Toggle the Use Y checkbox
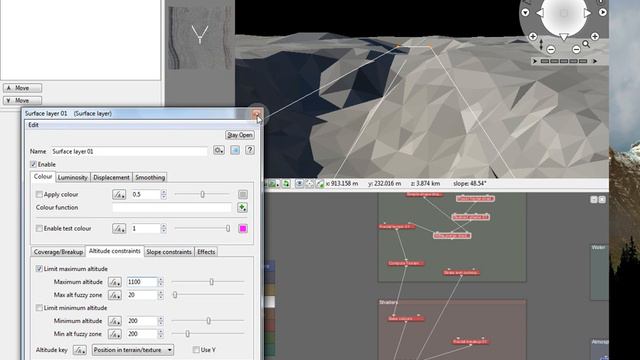The height and width of the screenshot is (360, 640). [x=196, y=350]
